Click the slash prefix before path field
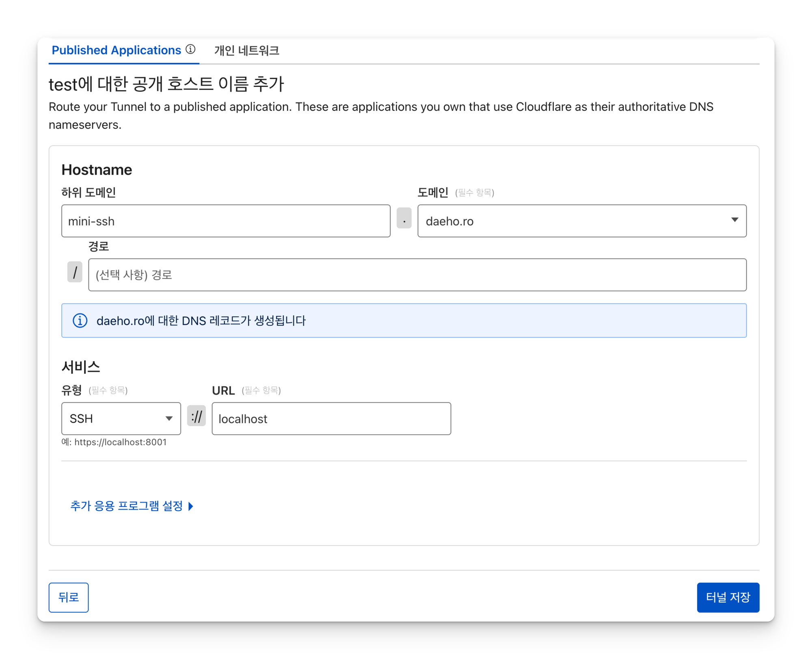 (x=75, y=272)
